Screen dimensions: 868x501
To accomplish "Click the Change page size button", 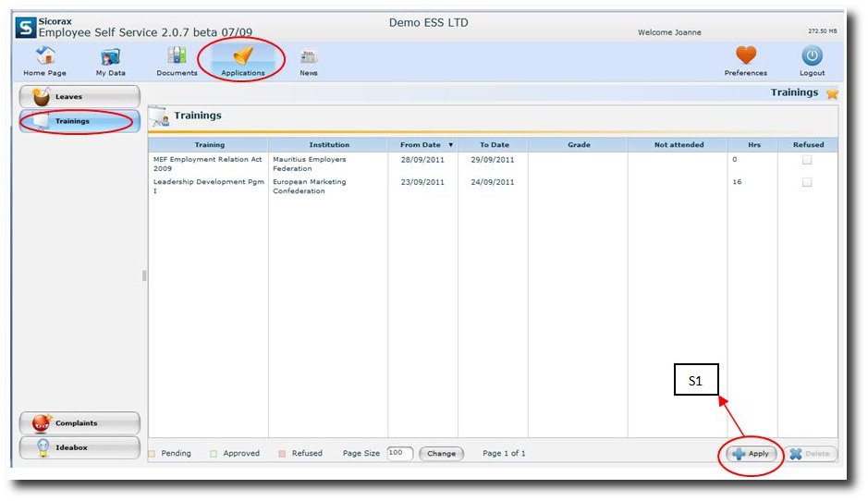I will click(441, 454).
